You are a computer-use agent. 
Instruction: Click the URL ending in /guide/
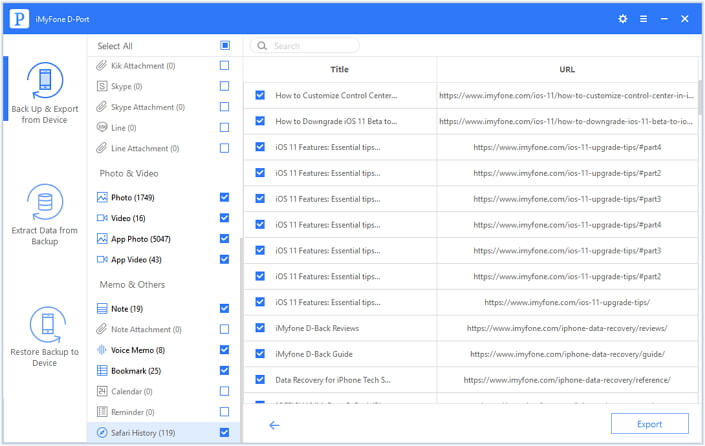[x=567, y=354]
